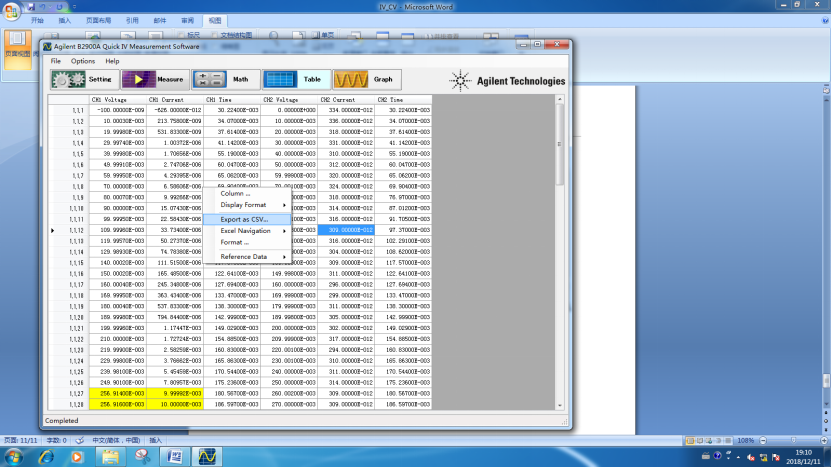Click the spell check icon in Word status bar
Viewport: 831px width, 468px height.
pyautogui.click(x=79, y=440)
